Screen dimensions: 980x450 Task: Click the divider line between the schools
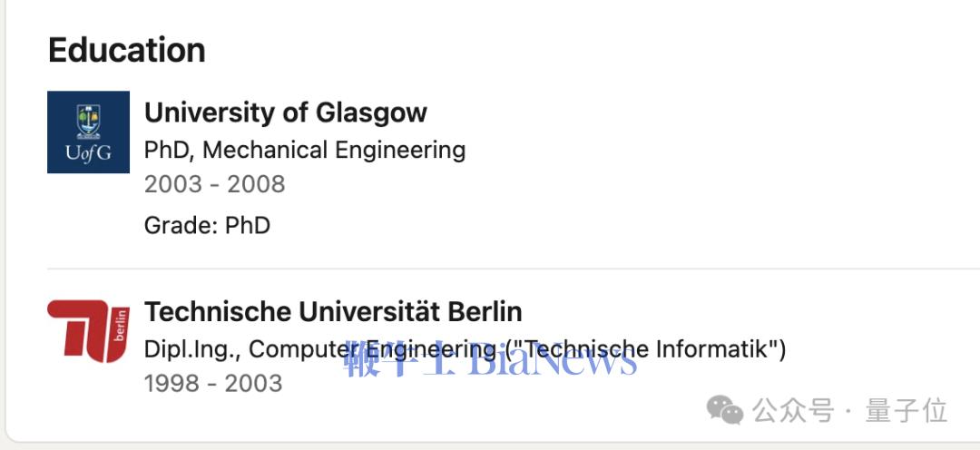click(x=513, y=269)
